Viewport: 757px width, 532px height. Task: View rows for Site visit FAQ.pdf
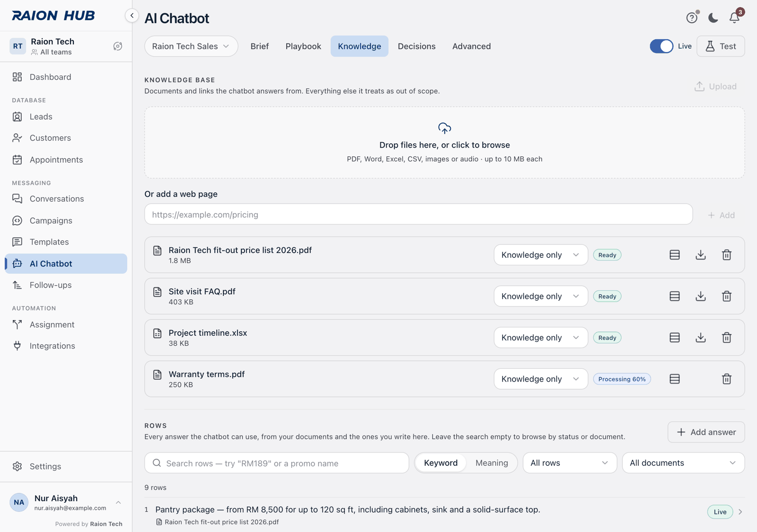[675, 296]
